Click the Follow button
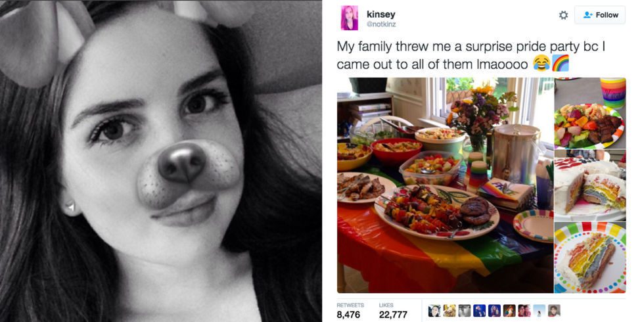Screen dimensions: 644x322 (x=599, y=14)
